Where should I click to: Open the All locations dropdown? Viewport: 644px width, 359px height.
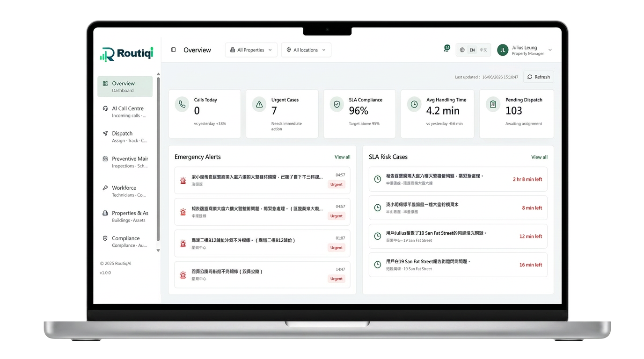tap(306, 50)
